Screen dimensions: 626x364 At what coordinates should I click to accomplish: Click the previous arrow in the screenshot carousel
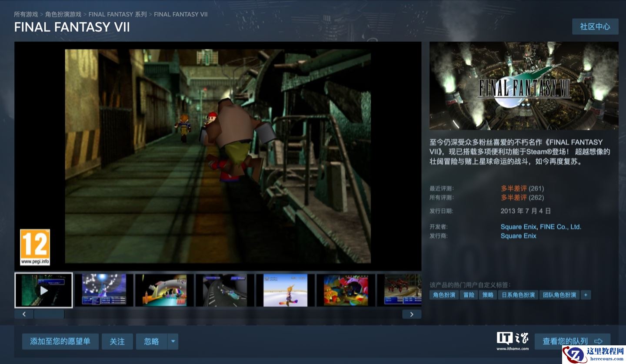[x=24, y=314]
